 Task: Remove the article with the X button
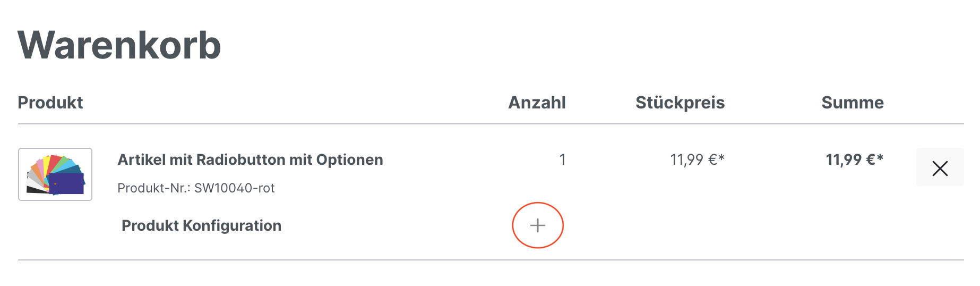tap(940, 169)
